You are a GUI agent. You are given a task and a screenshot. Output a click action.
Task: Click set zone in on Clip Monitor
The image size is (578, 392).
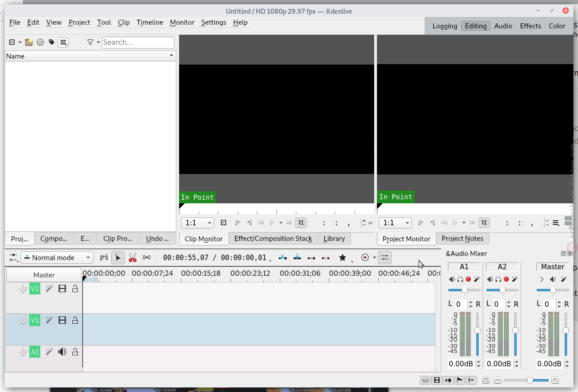pyautogui.click(x=237, y=223)
